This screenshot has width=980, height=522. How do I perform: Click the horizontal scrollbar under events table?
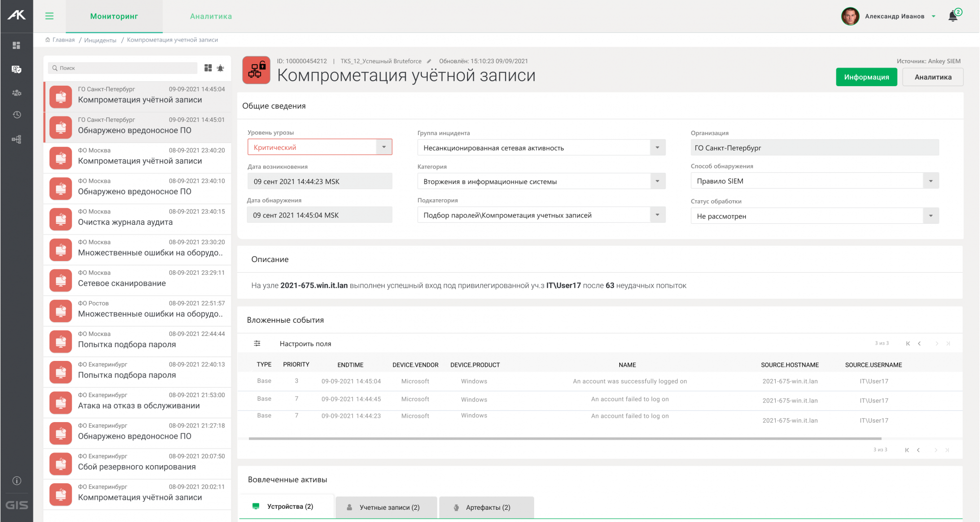click(564, 439)
